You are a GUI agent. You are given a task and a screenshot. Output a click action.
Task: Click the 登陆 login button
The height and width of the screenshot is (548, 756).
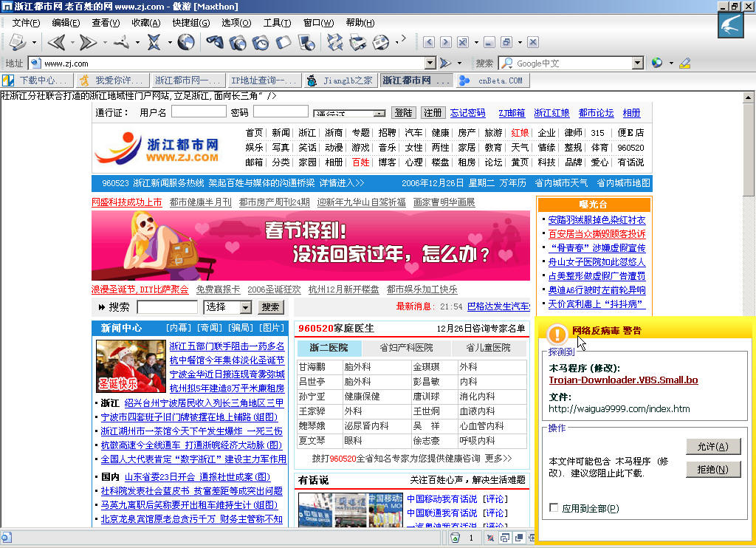404,112
